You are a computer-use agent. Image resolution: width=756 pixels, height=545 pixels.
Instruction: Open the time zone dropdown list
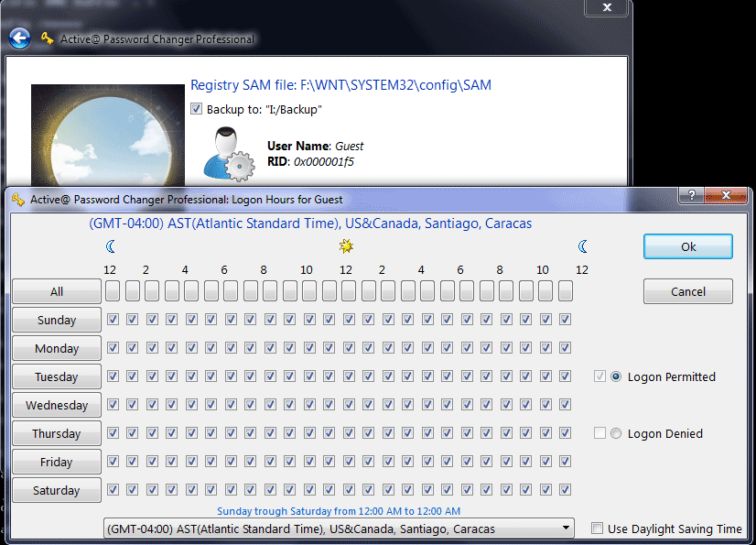coord(339,529)
